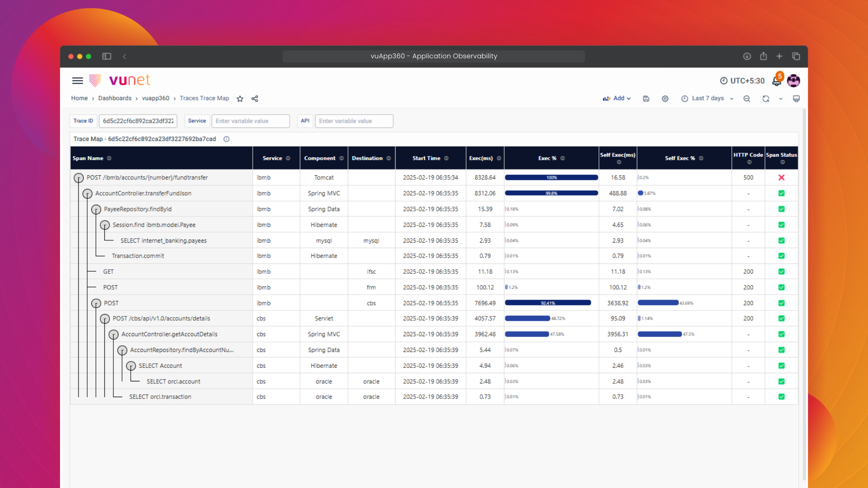The image size is (868, 488).
Task: Click the Service variable input field
Action: (250, 121)
